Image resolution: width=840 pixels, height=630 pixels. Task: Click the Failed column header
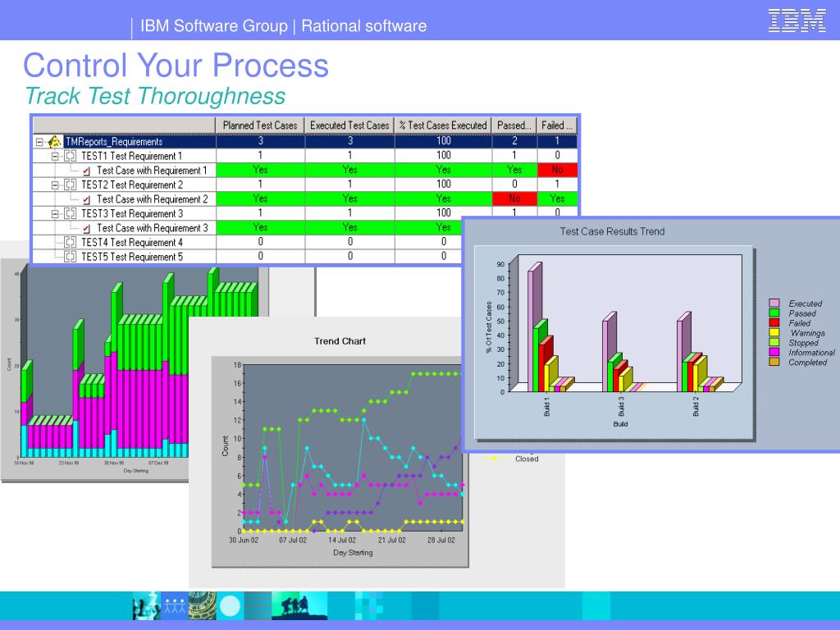coord(557,126)
